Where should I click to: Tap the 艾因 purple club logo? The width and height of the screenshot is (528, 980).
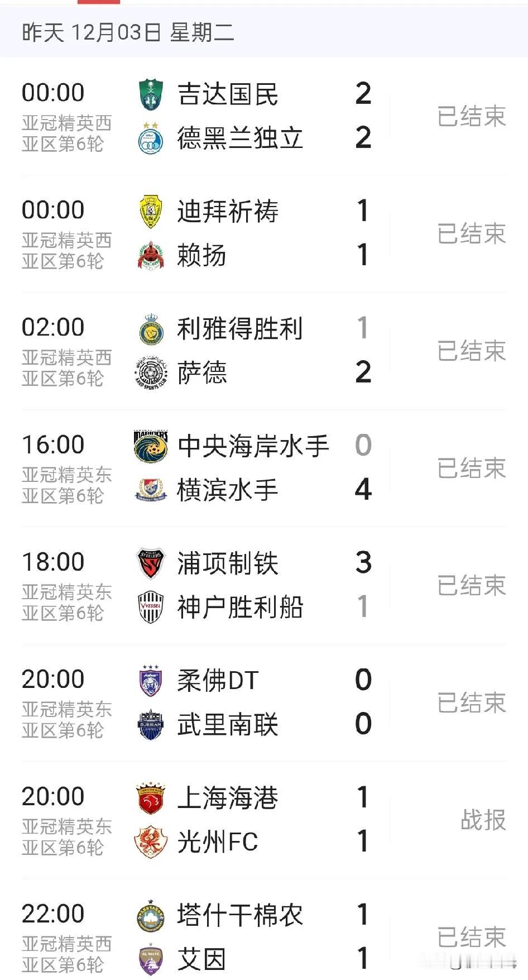click(151, 959)
